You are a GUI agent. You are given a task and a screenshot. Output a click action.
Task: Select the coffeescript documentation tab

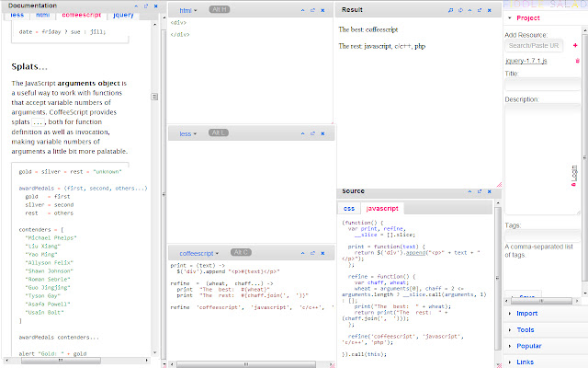pos(82,15)
